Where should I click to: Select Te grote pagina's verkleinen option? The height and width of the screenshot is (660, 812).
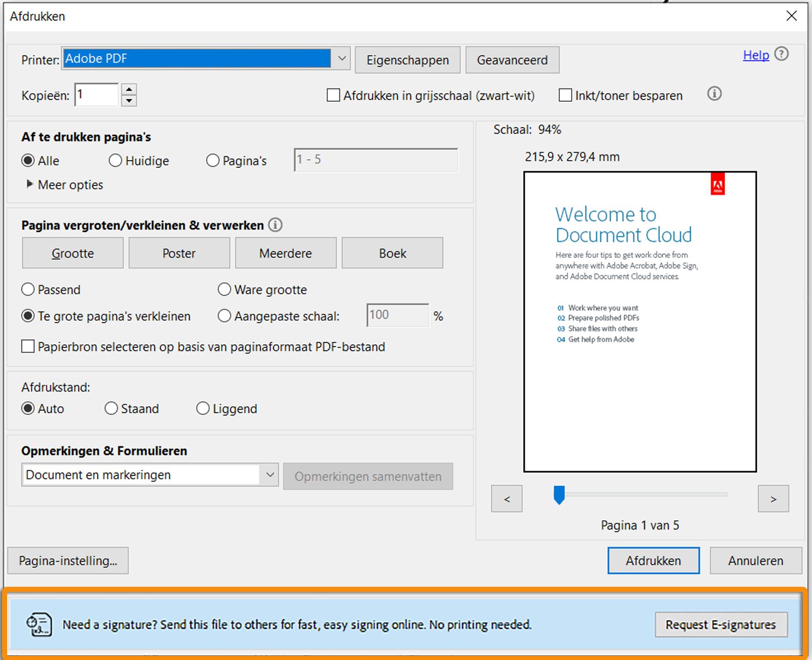click(x=28, y=316)
